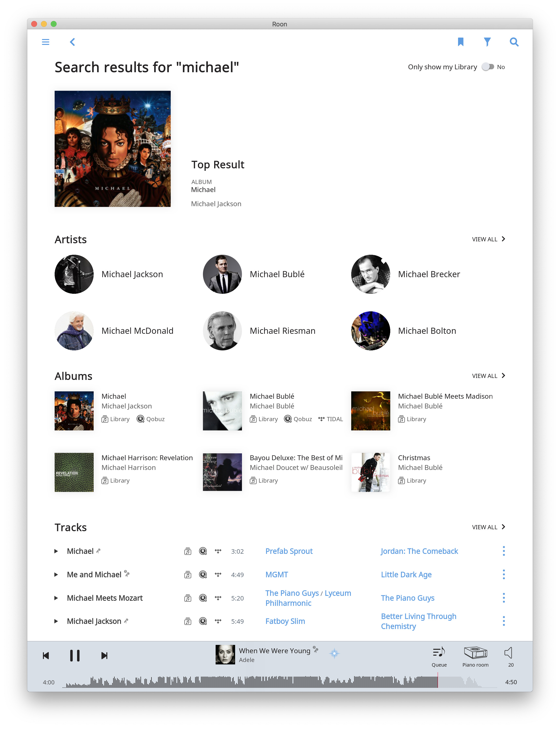
Task: Open Little Dark Age album link
Action: pos(406,575)
